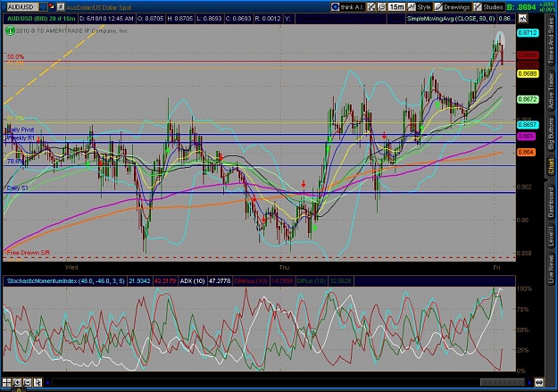This screenshot has height=392, width=558.
Task: Open the think A.I. button
Action: (x=347, y=7)
